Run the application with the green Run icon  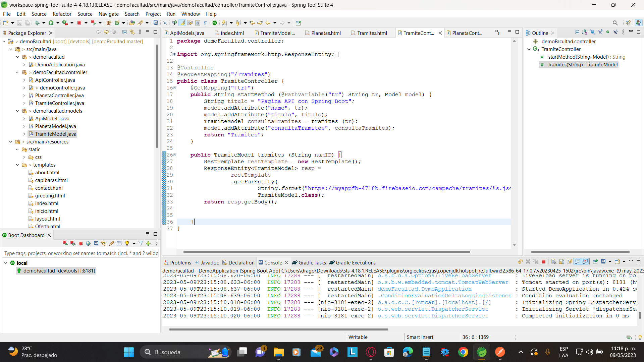[x=51, y=23]
